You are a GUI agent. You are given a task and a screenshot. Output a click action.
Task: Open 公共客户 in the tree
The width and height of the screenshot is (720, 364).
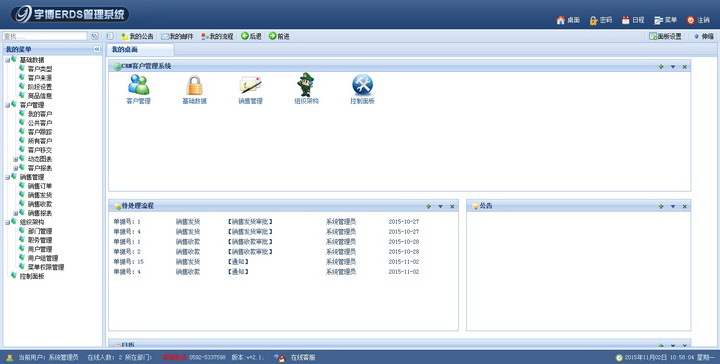(39, 123)
